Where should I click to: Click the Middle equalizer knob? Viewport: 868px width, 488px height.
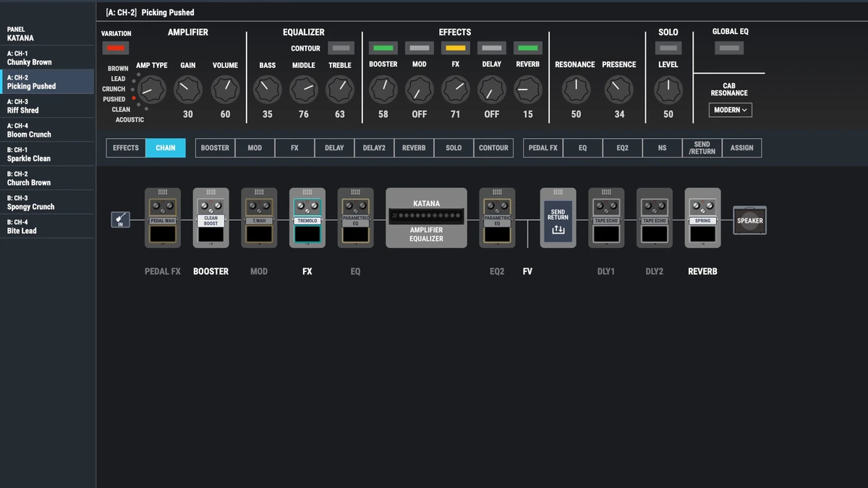(x=304, y=90)
